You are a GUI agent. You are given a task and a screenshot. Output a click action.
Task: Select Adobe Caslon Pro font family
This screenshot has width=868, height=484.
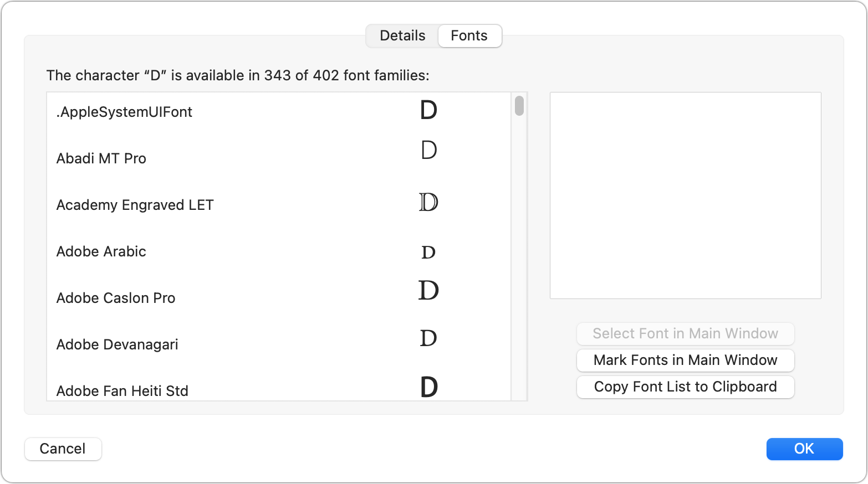pyautogui.click(x=279, y=298)
